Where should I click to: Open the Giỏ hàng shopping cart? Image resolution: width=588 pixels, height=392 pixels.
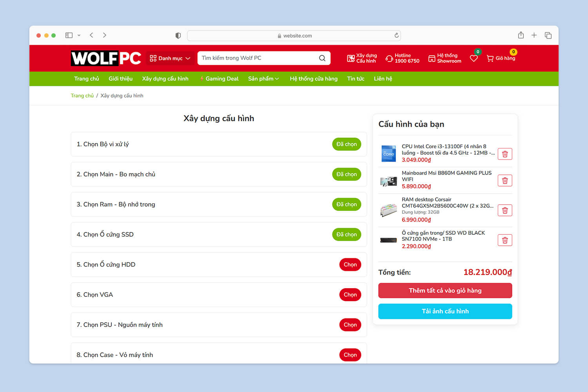coord(501,58)
